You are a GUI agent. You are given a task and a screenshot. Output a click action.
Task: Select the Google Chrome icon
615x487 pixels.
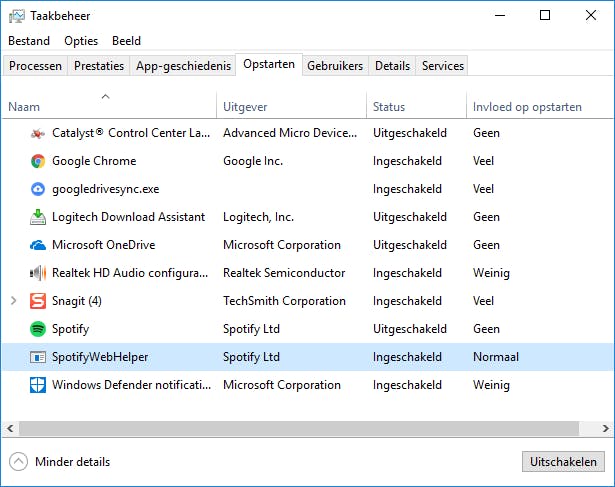point(37,161)
